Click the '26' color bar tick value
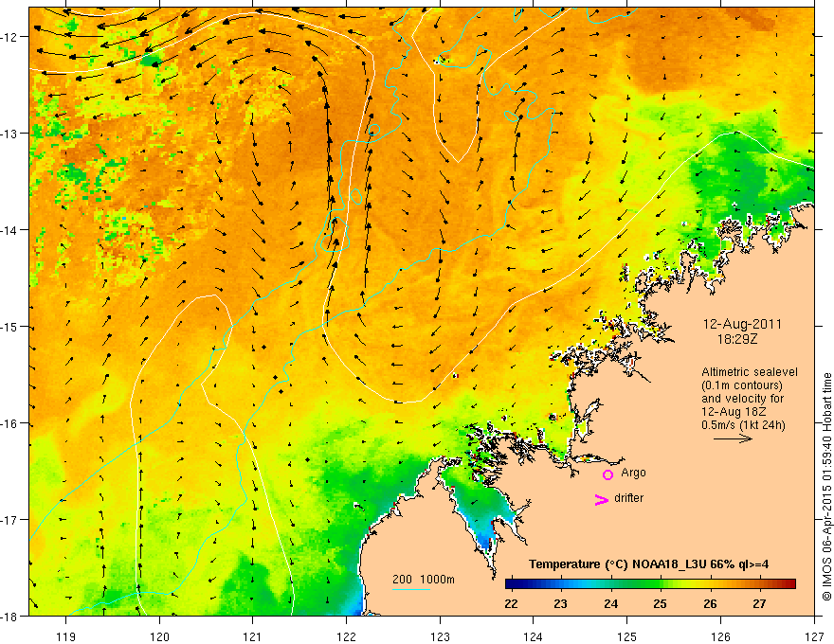834x644 pixels. pos(710,603)
